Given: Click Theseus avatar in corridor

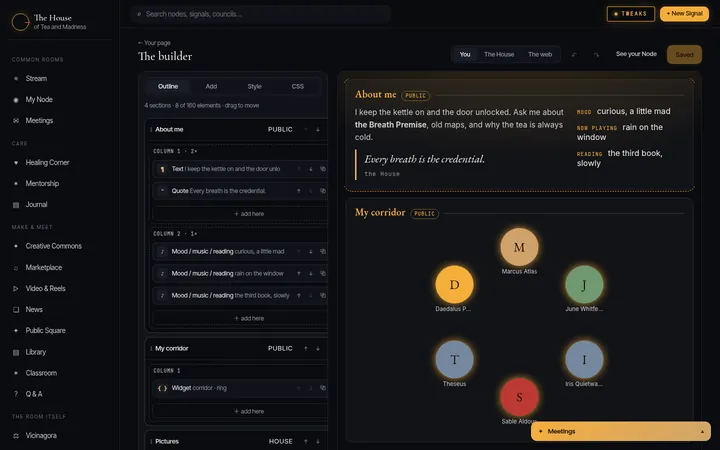Looking at the screenshot, I should (454, 360).
